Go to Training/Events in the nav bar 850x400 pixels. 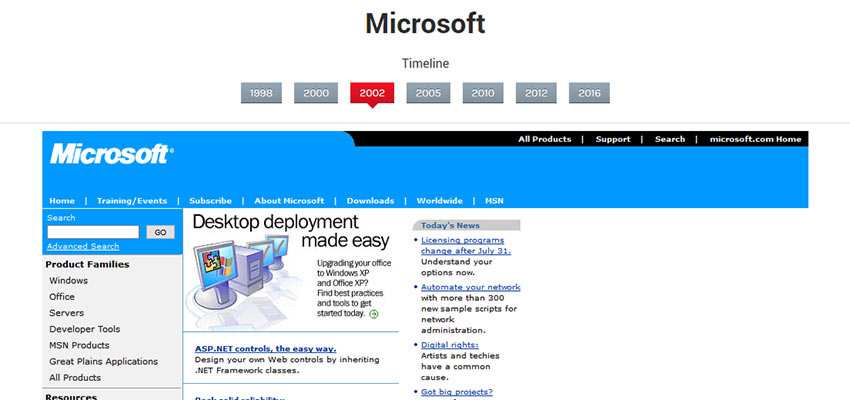(132, 201)
